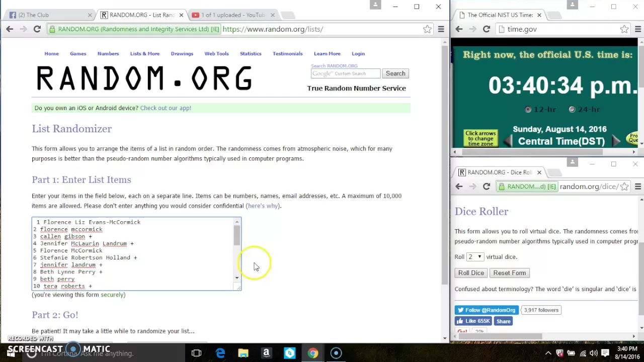Screen dimensions: 644x362
Task: Click the right arrow to change time zone
Action: click(616, 141)
